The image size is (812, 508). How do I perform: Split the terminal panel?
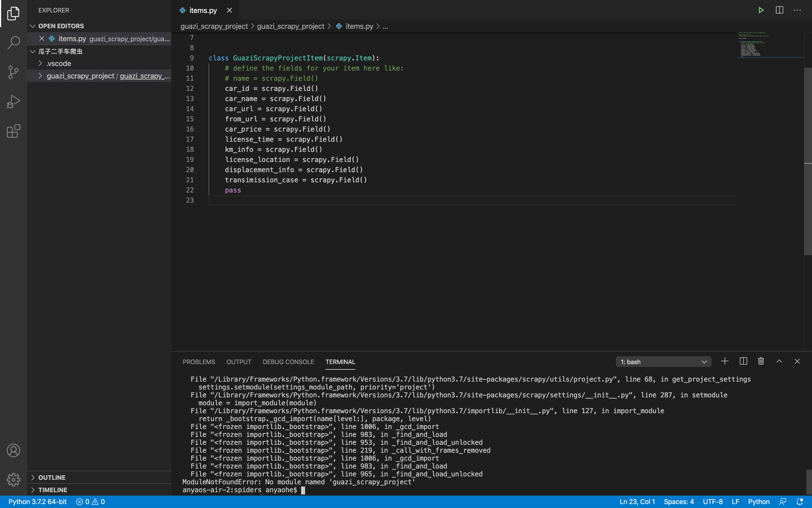point(743,362)
